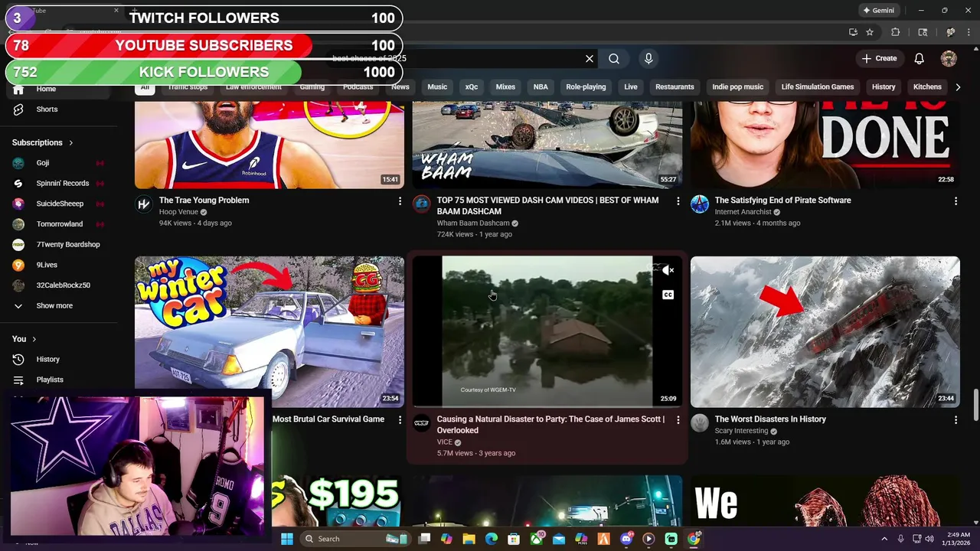Open Chrome profile avatar in toolbar
The width and height of the screenshot is (980, 551).
(951, 32)
